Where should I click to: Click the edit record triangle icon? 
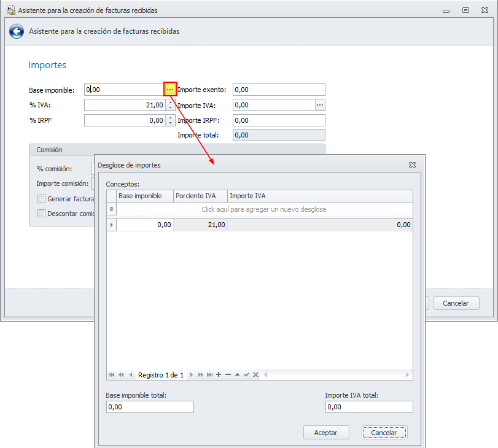[x=237, y=374]
